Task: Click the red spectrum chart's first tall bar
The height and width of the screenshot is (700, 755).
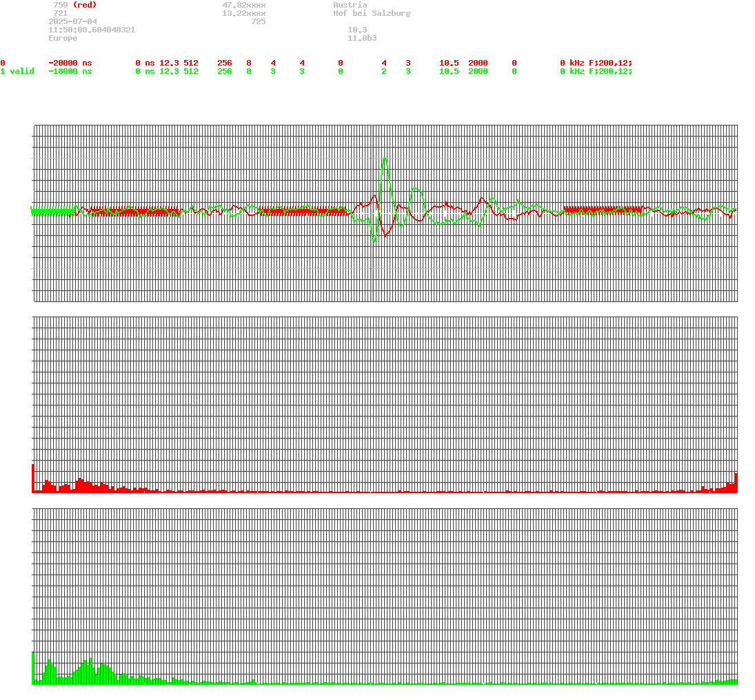Action: (x=33, y=479)
